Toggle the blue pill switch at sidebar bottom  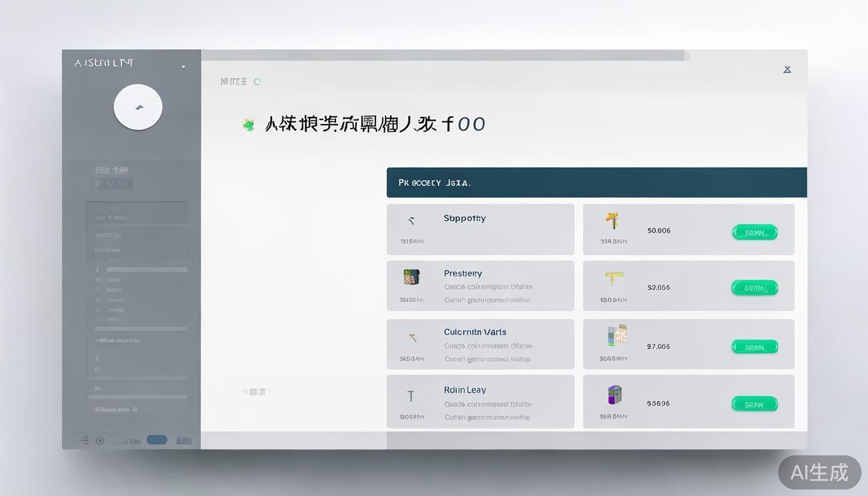click(157, 440)
